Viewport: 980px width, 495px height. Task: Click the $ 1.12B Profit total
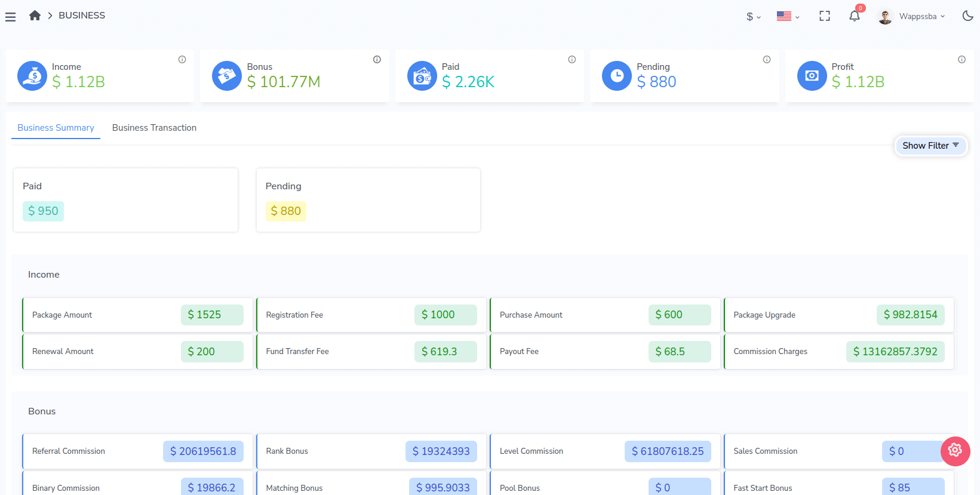coord(858,82)
